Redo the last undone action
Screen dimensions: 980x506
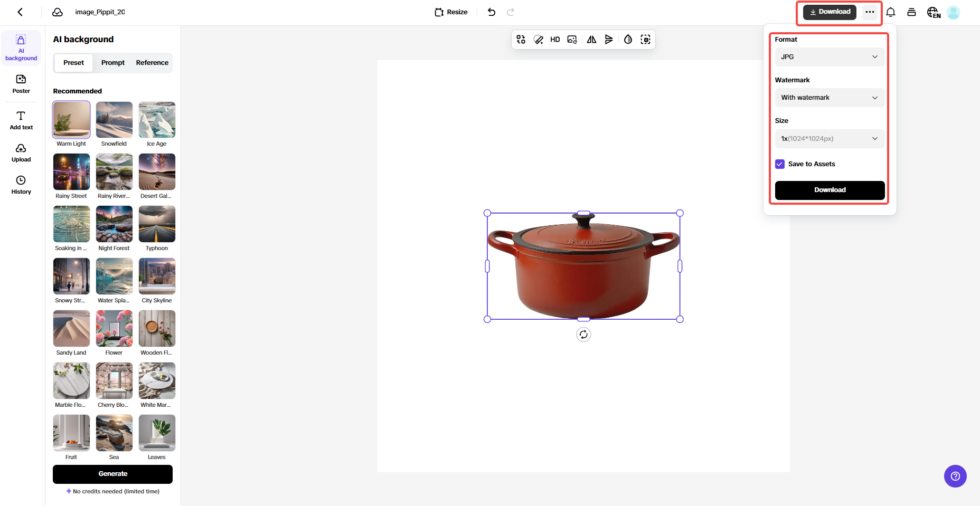tap(511, 12)
